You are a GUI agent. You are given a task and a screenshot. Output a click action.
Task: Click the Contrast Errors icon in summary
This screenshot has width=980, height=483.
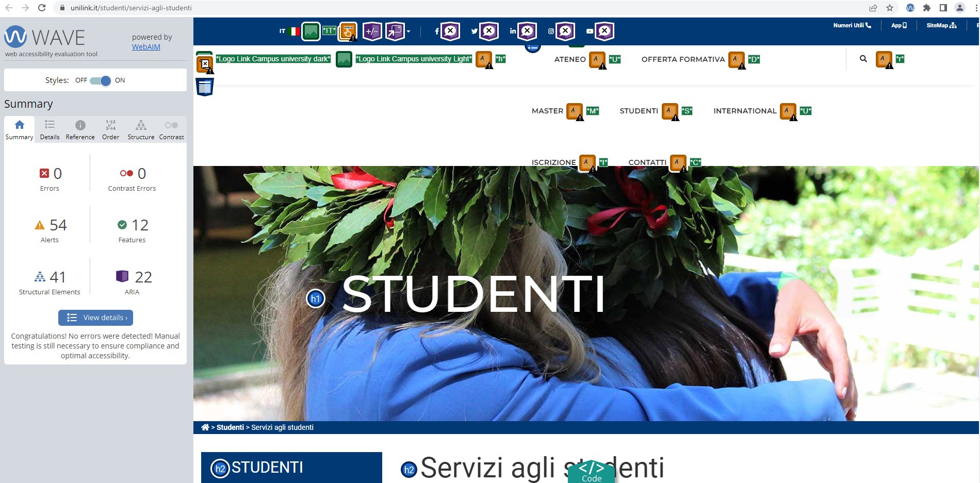coord(126,173)
